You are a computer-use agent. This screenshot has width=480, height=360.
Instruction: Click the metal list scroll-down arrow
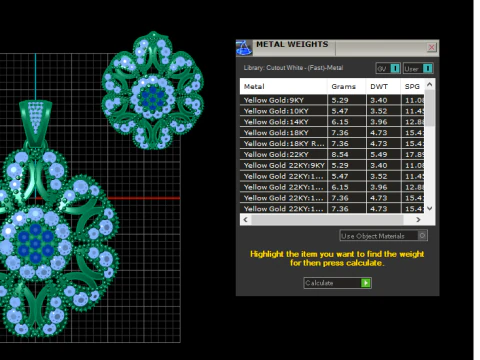point(430,208)
